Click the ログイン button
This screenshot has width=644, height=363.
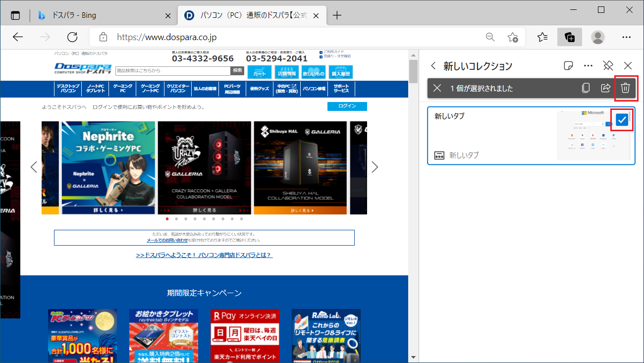[347, 106]
